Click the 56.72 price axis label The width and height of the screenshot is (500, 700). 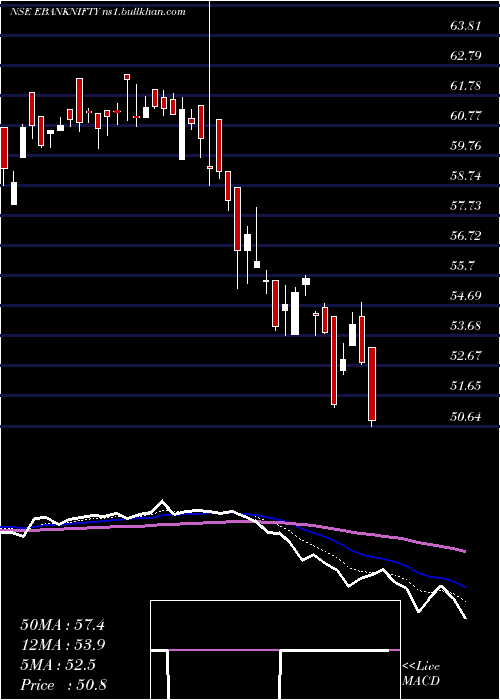(x=466, y=236)
